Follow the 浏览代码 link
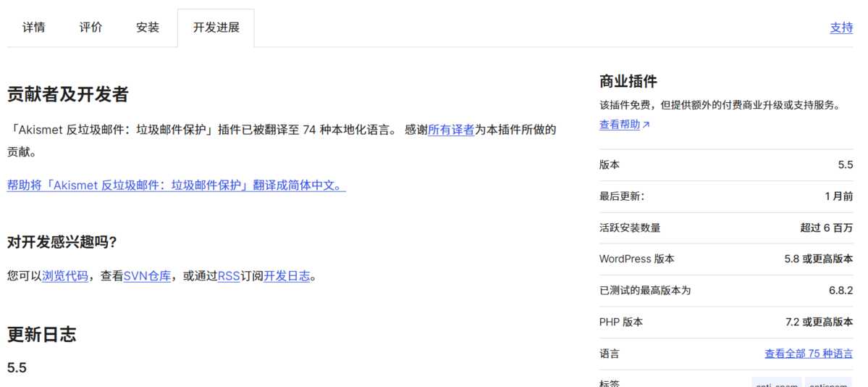The height and width of the screenshot is (387, 868). click(x=65, y=276)
